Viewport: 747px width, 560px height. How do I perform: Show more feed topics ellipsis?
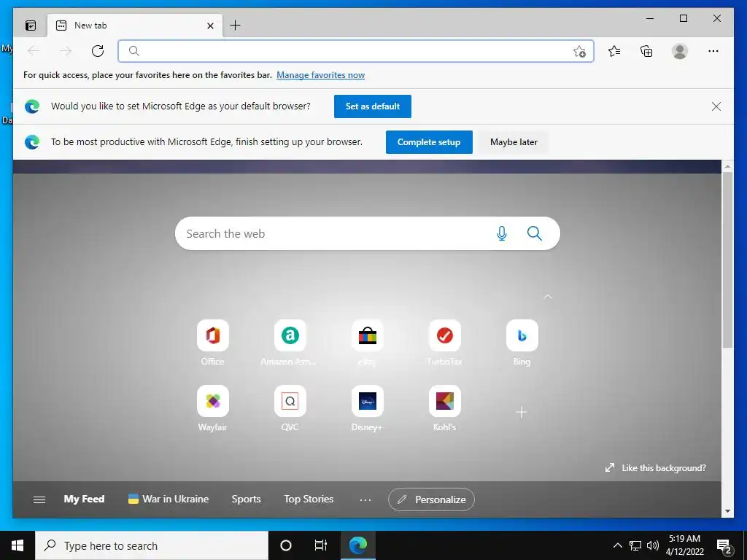[x=365, y=499]
